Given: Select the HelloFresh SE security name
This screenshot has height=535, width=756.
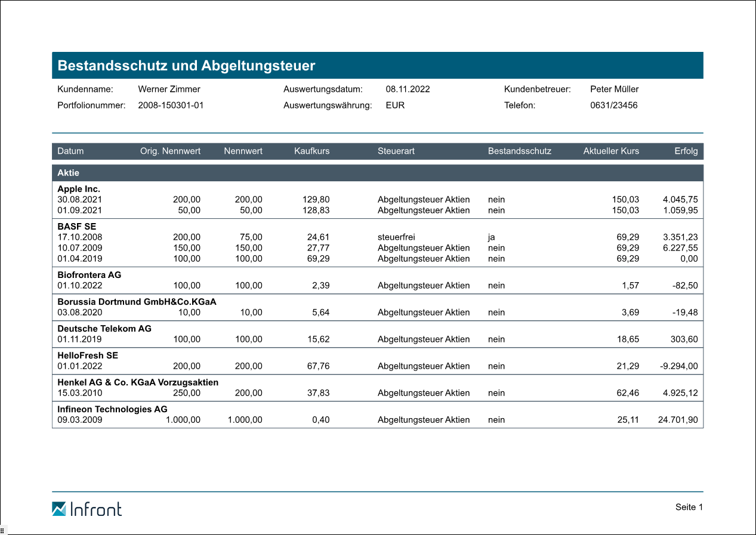Looking at the screenshot, I should [87, 355].
